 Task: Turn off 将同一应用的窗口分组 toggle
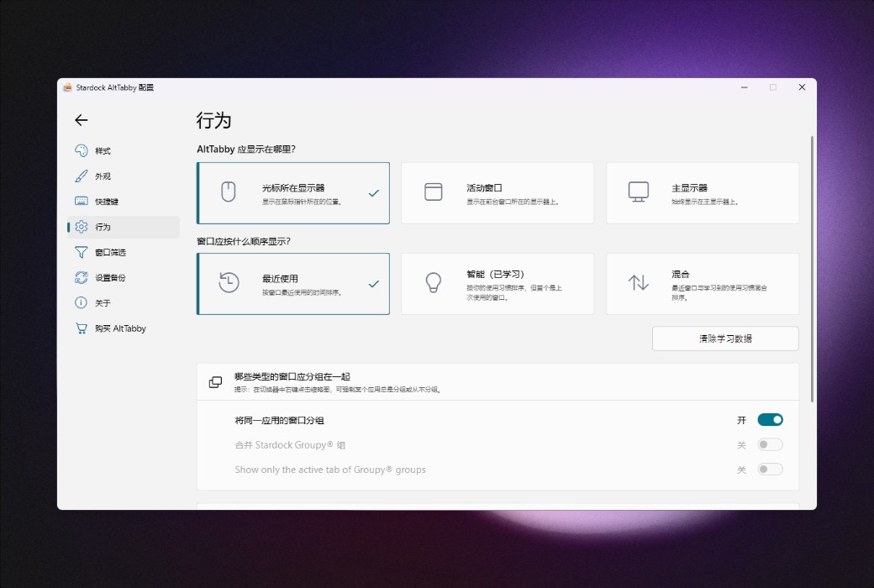point(771,420)
